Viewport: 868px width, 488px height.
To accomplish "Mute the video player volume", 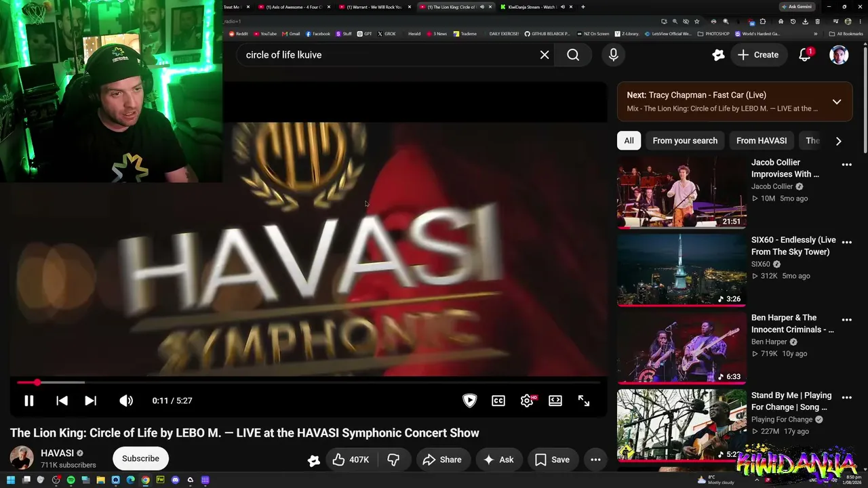I will tap(126, 401).
